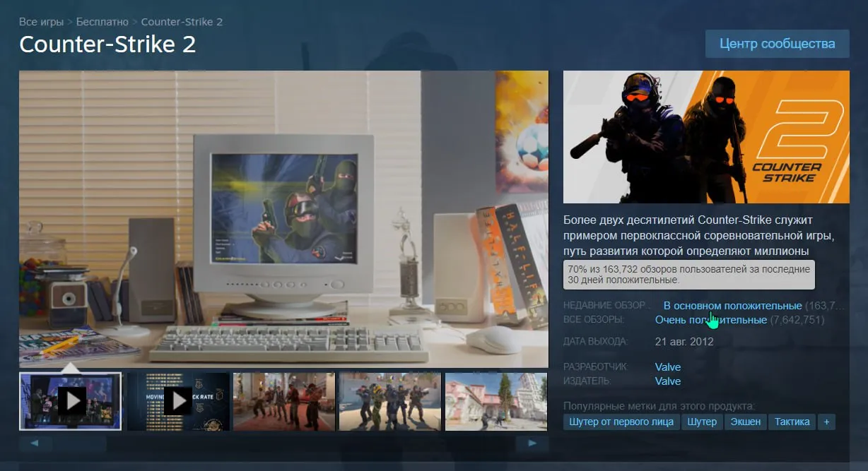Click the main retro computer screenshot
The height and width of the screenshot is (471, 868).
coord(283,219)
